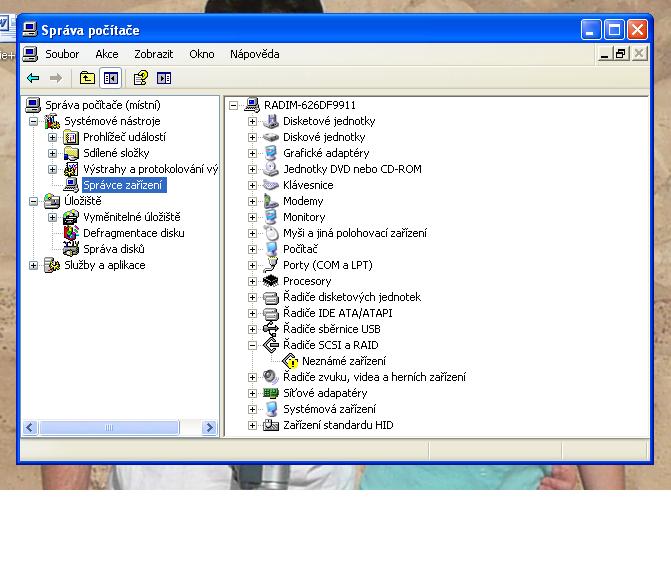Click Výstrahy a protokolování icon

tap(71, 169)
